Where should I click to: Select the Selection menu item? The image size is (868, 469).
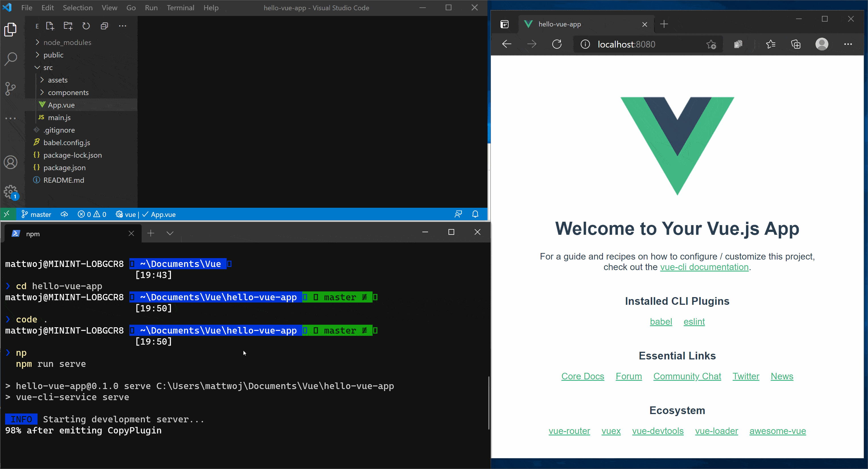point(77,7)
